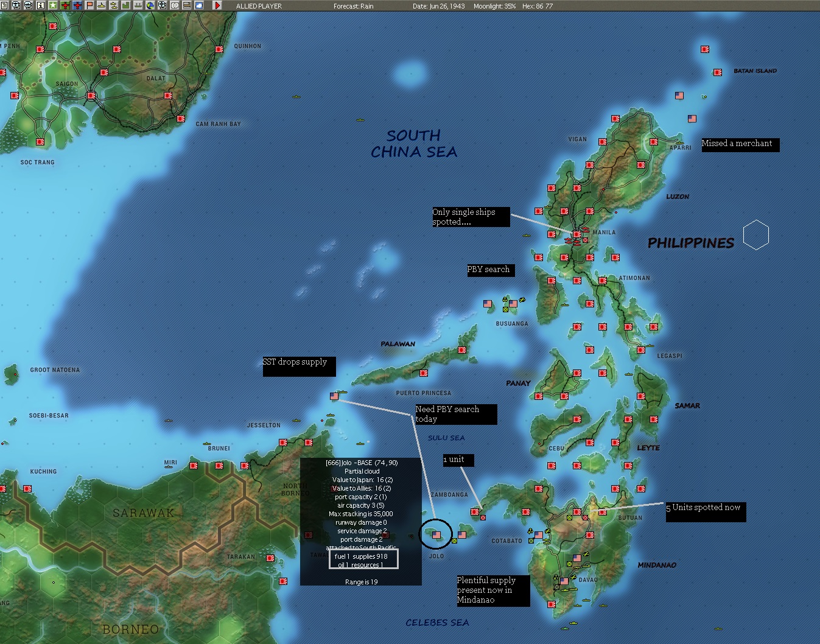Click the 'SOUTH CHINA SEA' map label
The width and height of the screenshot is (820, 644).
pyautogui.click(x=414, y=144)
